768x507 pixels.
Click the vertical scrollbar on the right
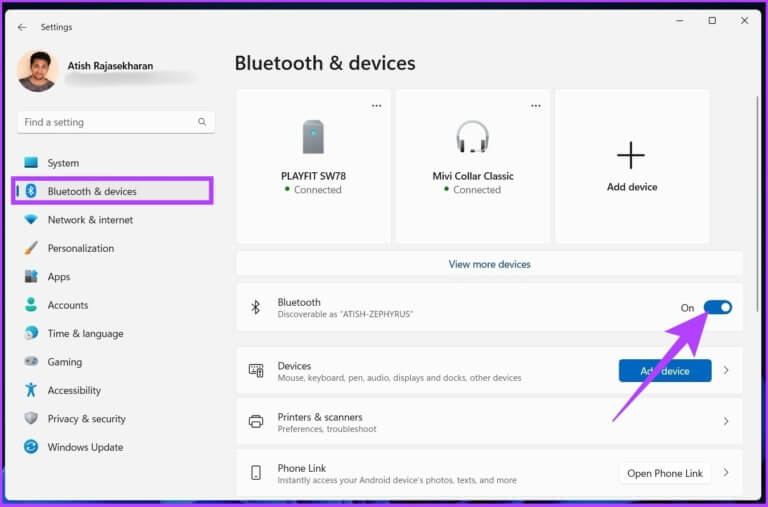point(758,203)
